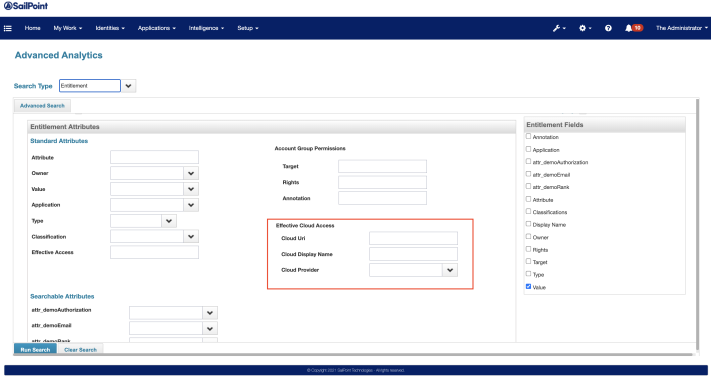Click the Clear Search button

81,350
